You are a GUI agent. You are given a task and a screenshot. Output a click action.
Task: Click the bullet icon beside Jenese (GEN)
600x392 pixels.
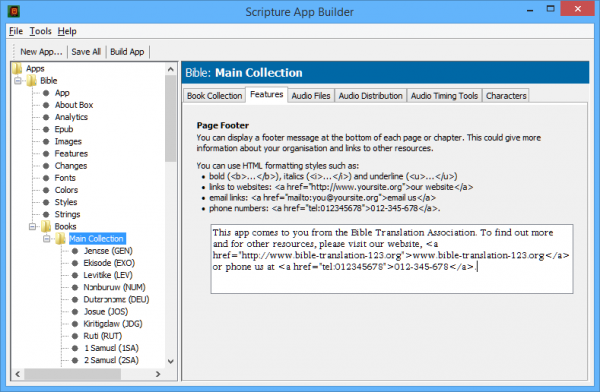(x=75, y=251)
